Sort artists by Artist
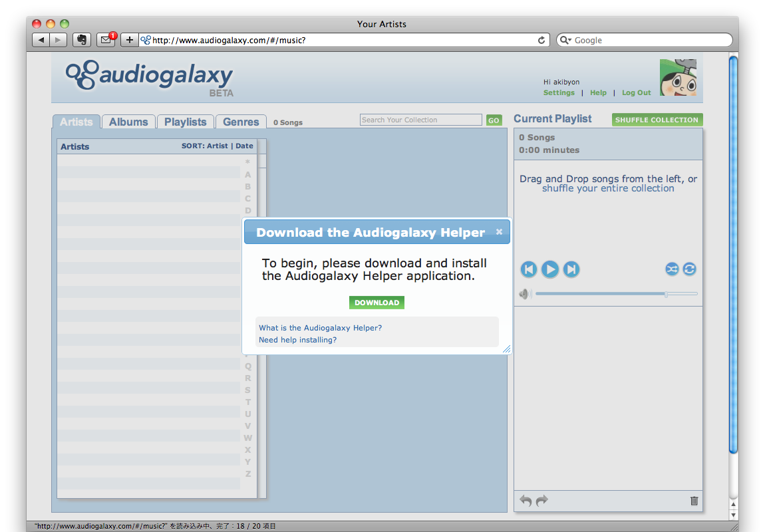 tap(217, 146)
